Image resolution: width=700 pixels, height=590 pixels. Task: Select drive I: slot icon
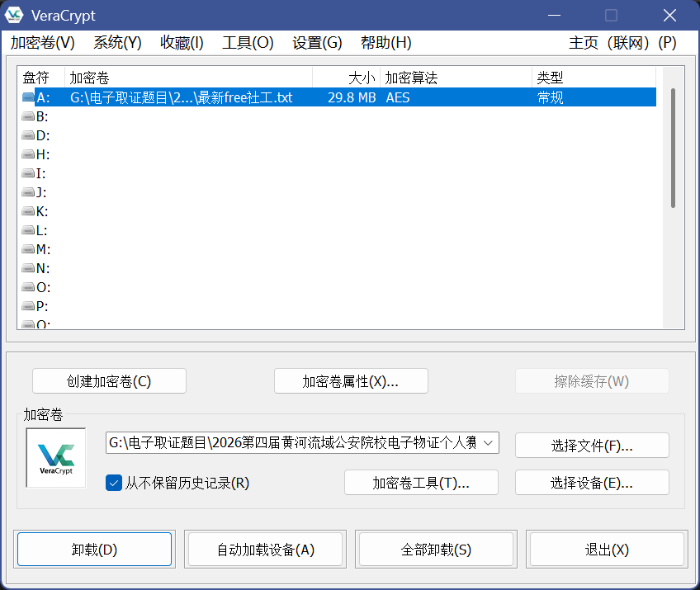tap(29, 173)
